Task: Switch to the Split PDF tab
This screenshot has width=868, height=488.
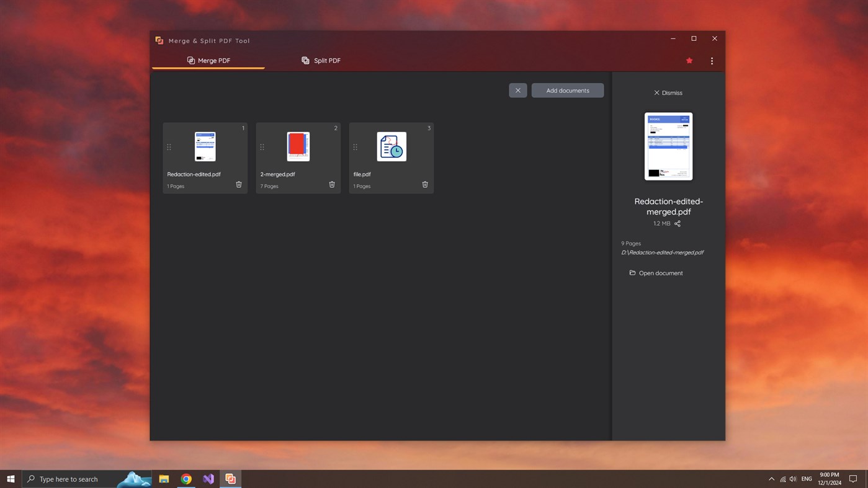Action: coord(321,60)
